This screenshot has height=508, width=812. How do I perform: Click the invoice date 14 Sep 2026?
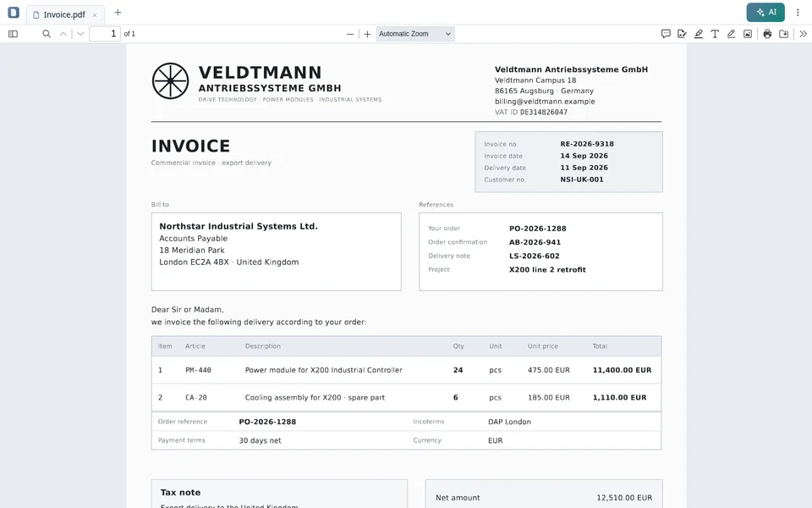[x=584, y=156]
